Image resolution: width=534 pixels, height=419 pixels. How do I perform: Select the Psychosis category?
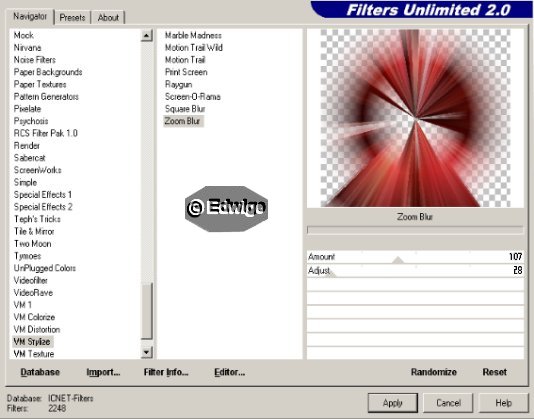[31, 121]
